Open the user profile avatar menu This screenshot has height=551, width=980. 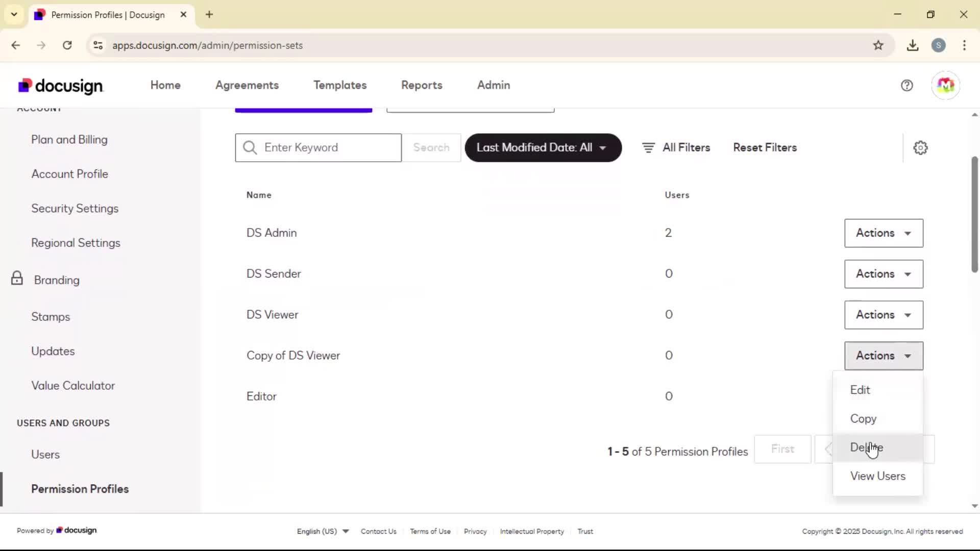coord(945,85)
